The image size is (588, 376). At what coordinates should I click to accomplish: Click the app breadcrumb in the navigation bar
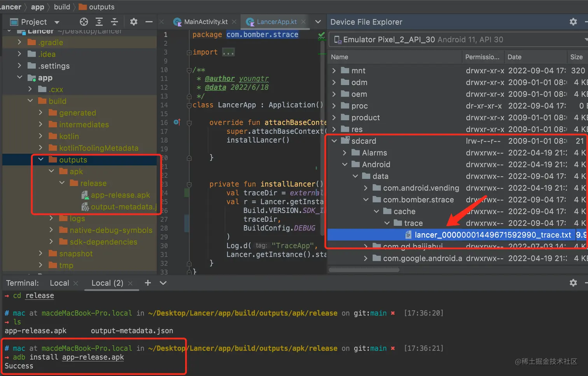pyautogui.click(x=38, y=7)
